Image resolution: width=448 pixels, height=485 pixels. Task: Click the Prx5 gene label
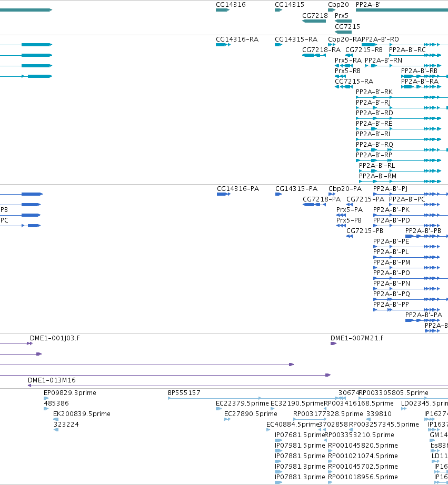pyautogui.click(x=342, y=15)
